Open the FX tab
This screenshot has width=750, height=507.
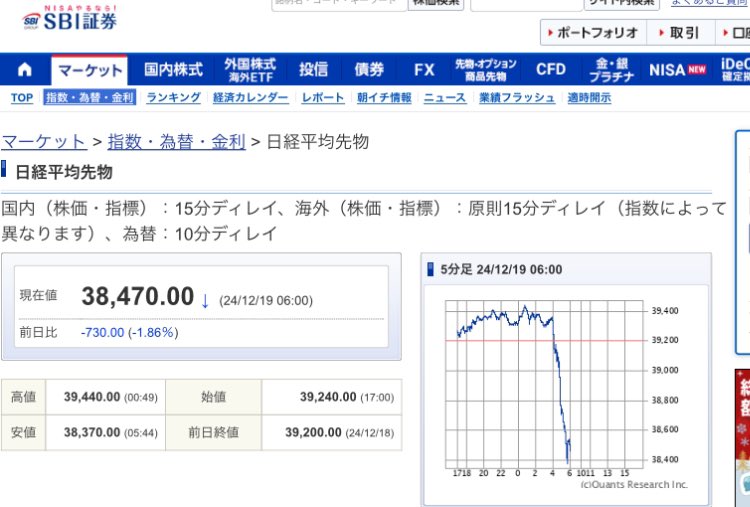pyautogui.click(x=424, y=70)
